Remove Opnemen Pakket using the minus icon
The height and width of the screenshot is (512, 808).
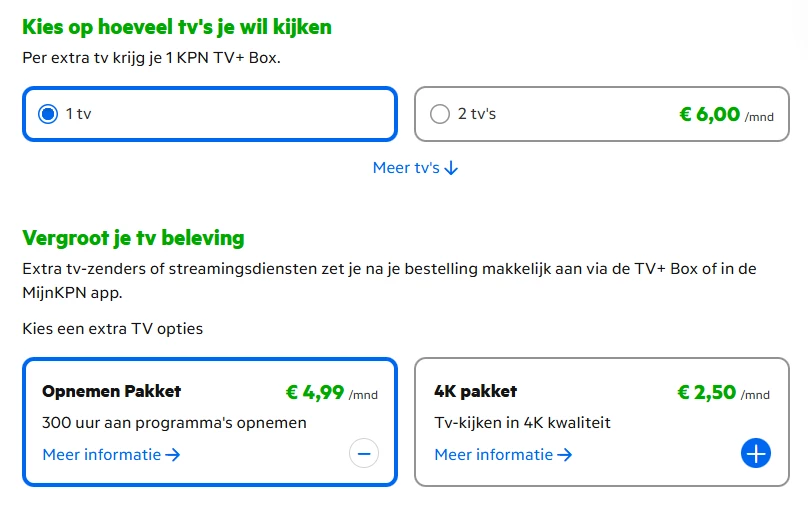tap(364, 454)
